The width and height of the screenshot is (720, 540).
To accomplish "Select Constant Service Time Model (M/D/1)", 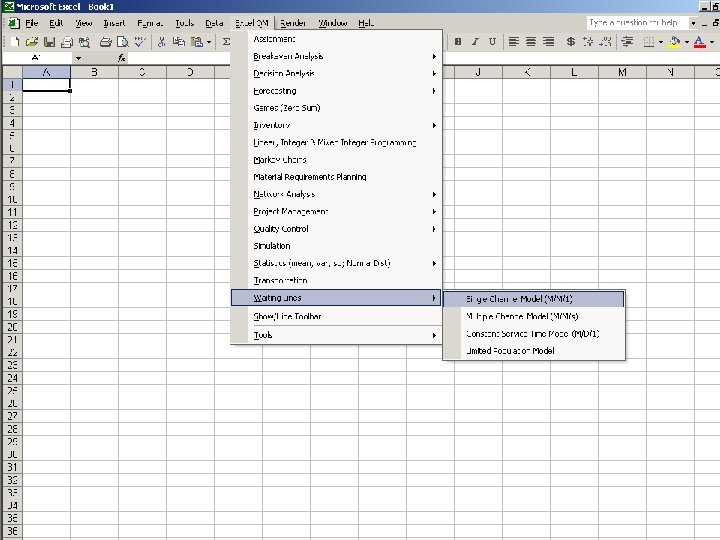I will tap(534, 334).
